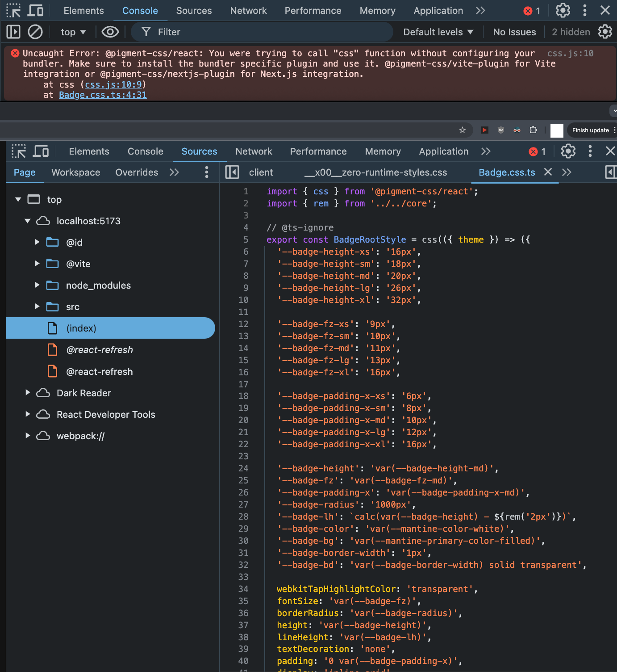617x672 pixels.
Task: Open the Extensions puzzle icon
Action: tap(533, 130)
